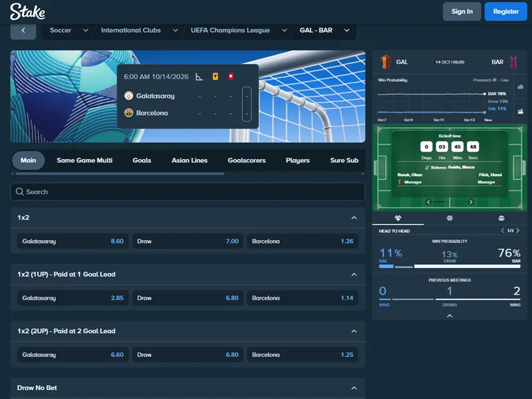Bet on Barcelona at 1.26 in 1x2
The image size is (532, 399).
click(303, 241)
